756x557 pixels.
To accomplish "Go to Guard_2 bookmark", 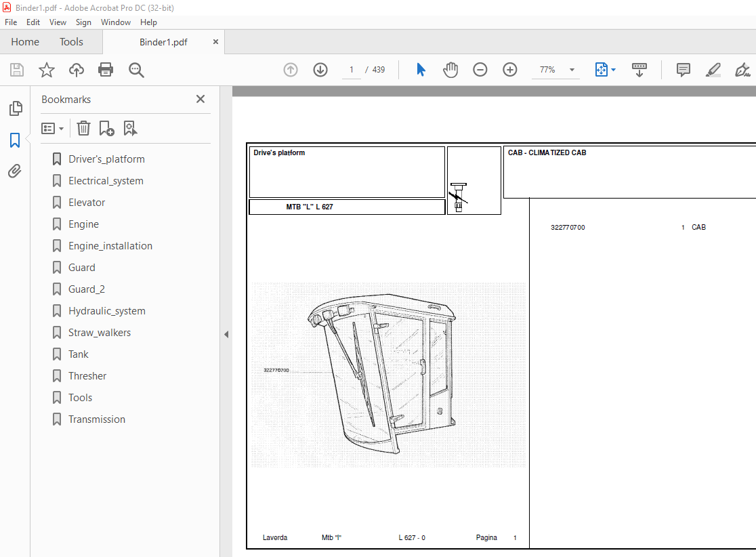I will pyautogui.click(x=87, y=289).
